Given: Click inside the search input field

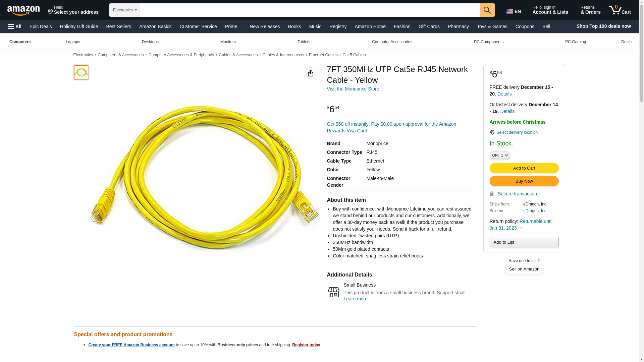Looking at the screenshot, I should pyautogui.click(x=310, y=10).
